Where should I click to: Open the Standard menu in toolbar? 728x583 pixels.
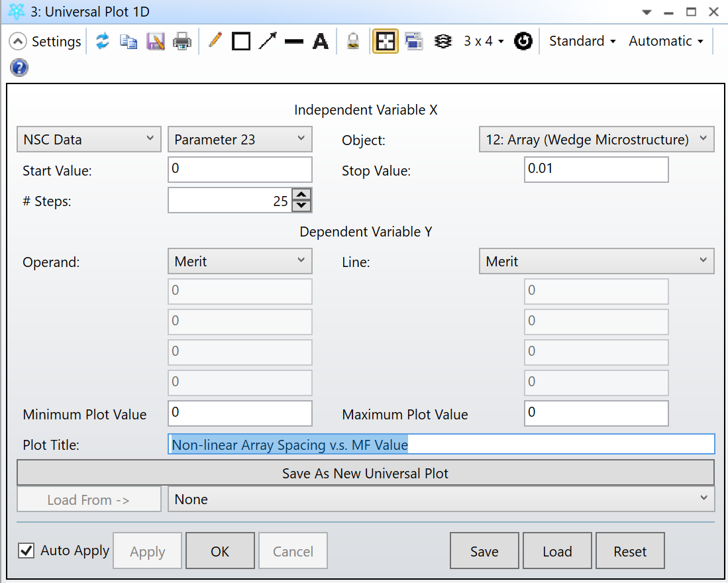click(582, 41)
